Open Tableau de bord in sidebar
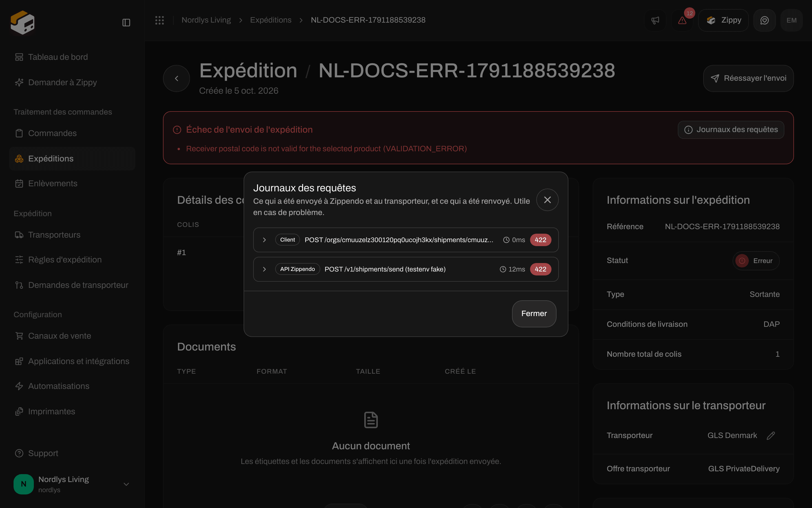The image size is (812, 508). click(x=72, y=57)
